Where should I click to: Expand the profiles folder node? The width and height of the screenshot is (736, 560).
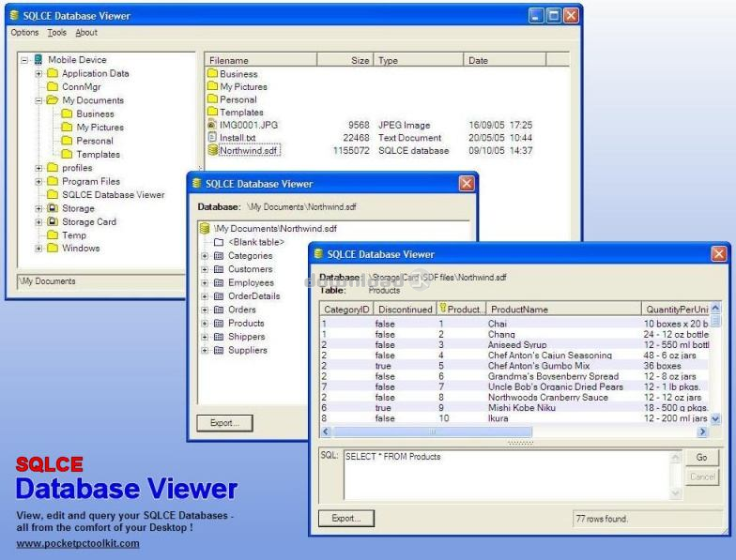pos(39,168)
